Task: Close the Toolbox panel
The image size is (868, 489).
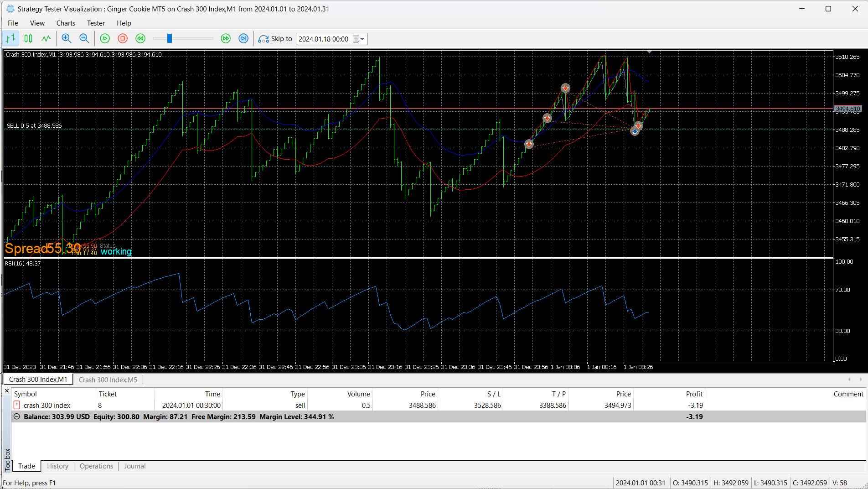Action: tap(7, 391)
